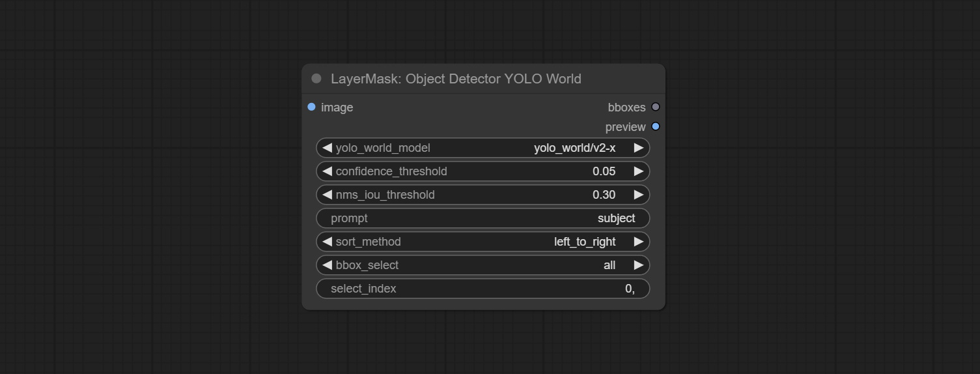Select next bbox_select option arrow
Image resolution: width=980 pixels, height=374 pixels.
coord(639,265)
